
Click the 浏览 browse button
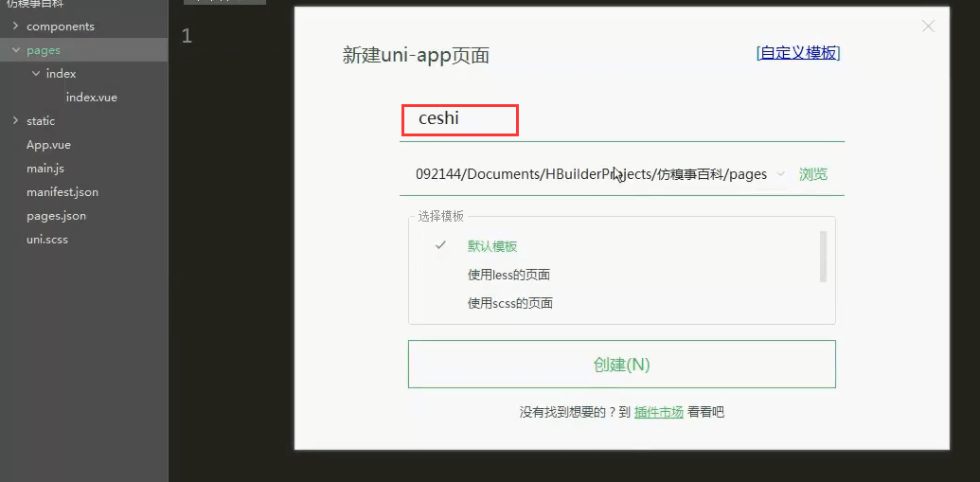pyautogui.click(x=813, y=174)
